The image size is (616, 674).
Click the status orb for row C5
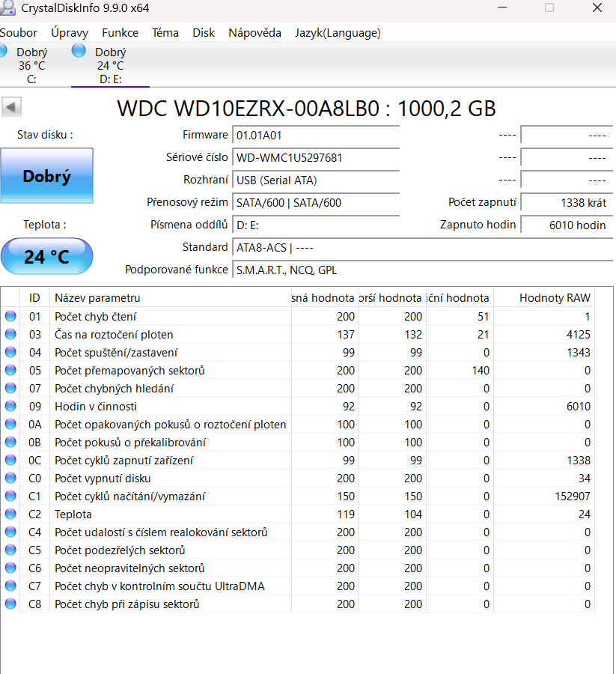pyautogui.click(x=10, y=550)
